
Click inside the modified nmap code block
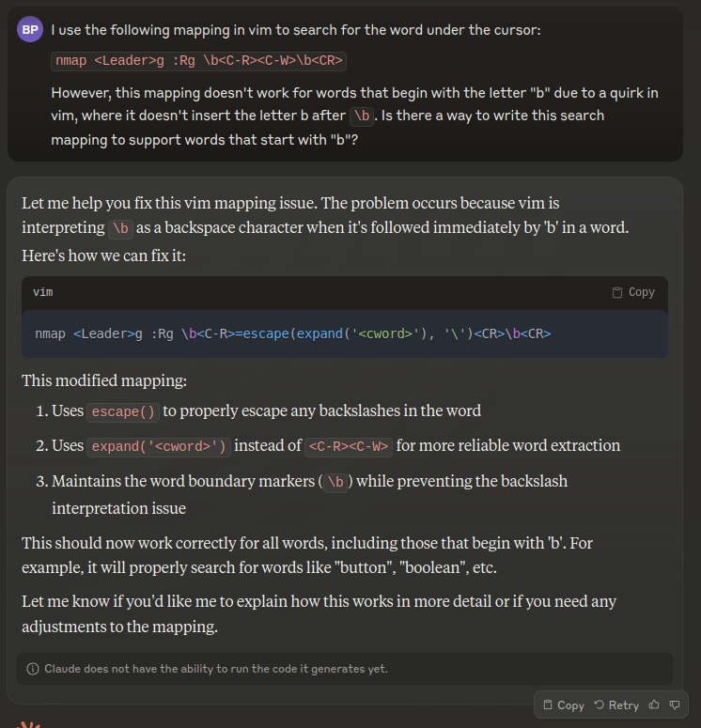[293, 333]
